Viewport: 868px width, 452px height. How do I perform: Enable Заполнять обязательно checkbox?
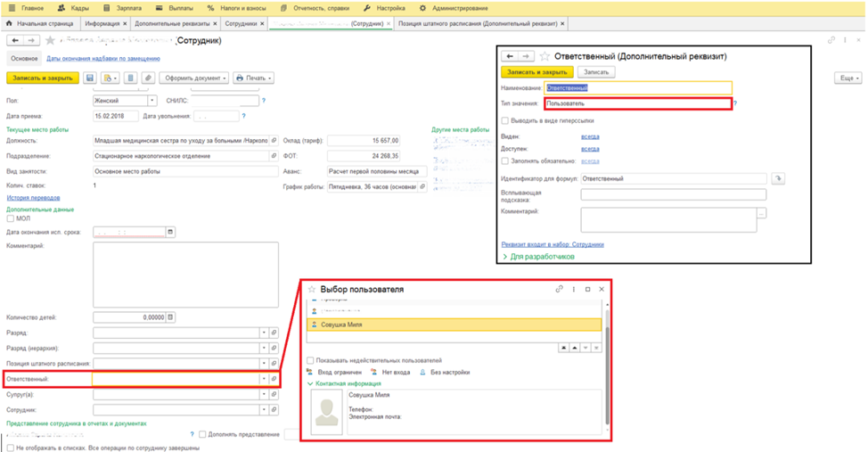pos(505,161)
